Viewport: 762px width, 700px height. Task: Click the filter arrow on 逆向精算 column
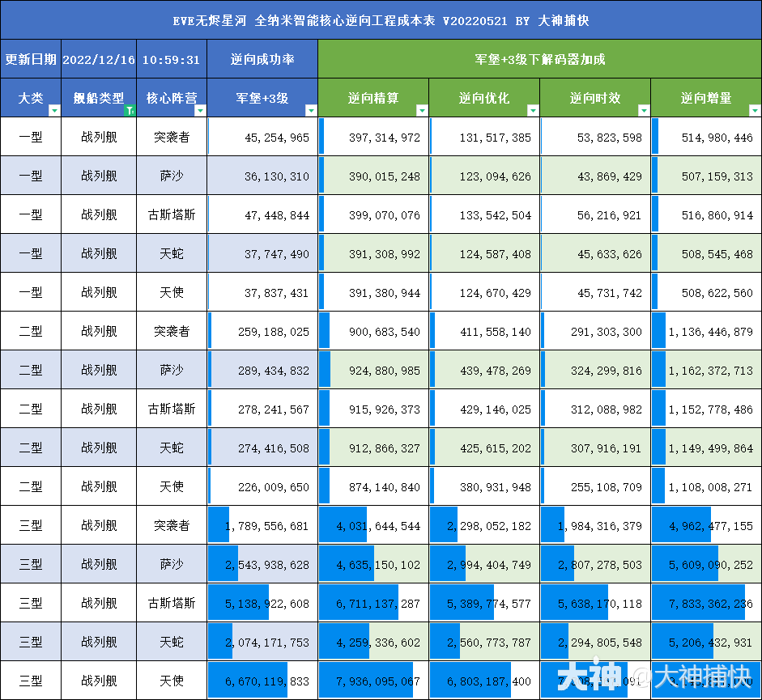(x=422, y=111)
